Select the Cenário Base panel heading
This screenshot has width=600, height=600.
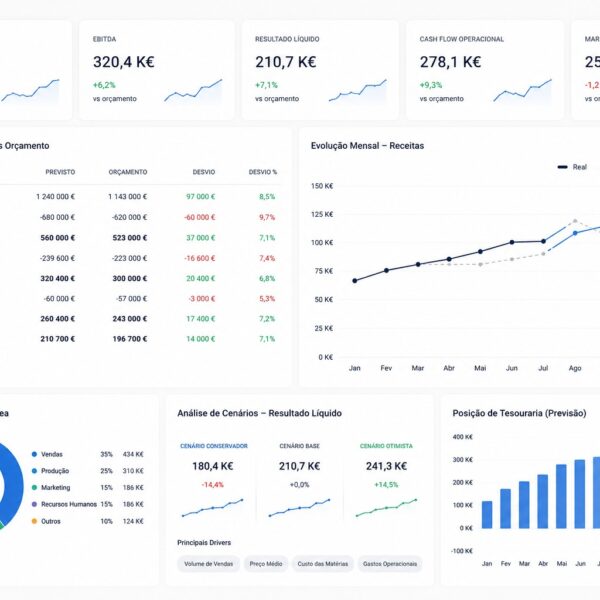300,446
